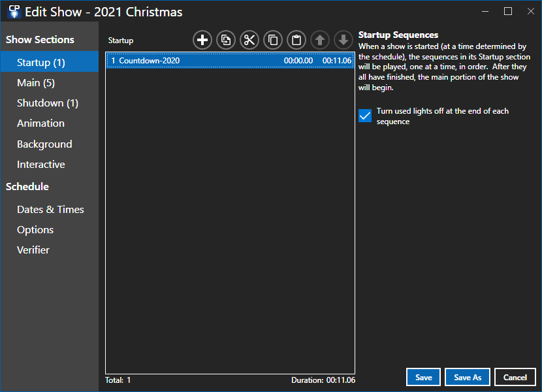Image resolution: width=542 pixels, height=392 pixels.
Task: Open the Verifier page
Action: point(50,250)
